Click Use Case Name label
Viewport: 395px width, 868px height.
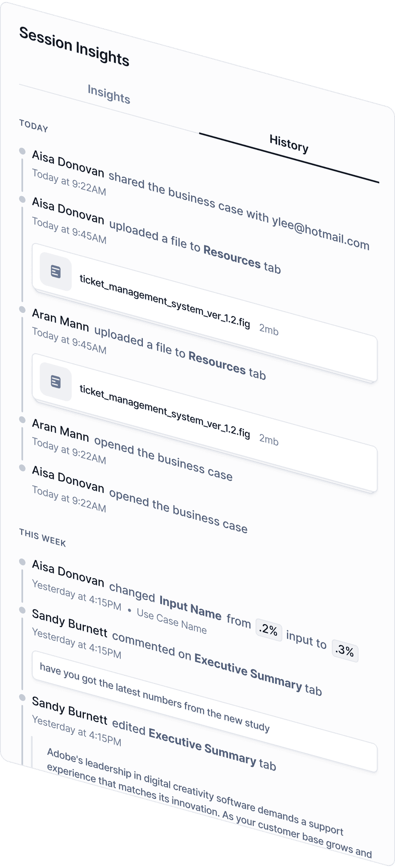172,621
